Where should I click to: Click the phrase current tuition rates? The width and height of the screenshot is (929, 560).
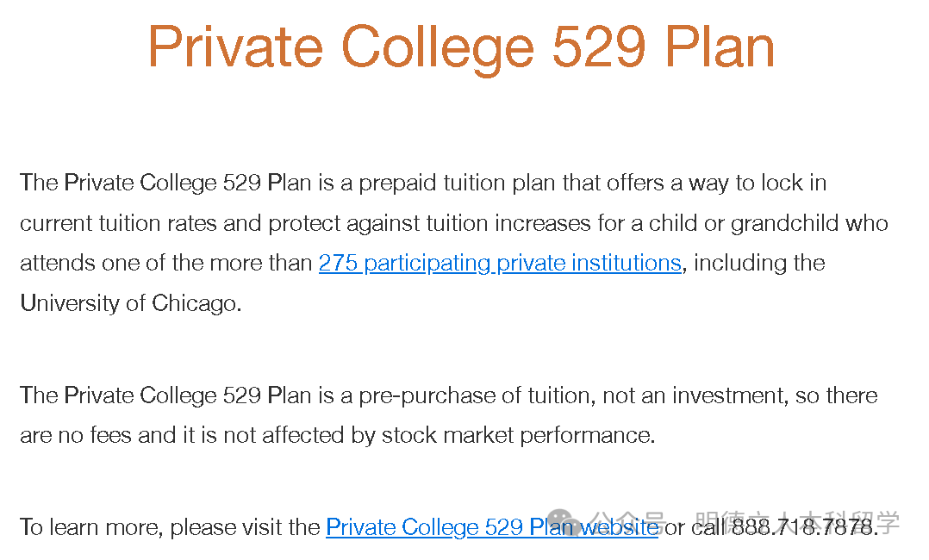[x=118, y=223]
